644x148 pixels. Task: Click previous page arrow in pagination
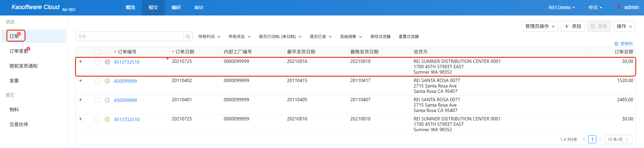coord(584,139)
